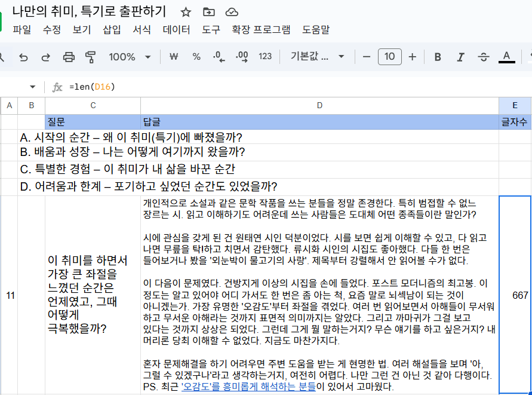Open the text color picker
This screenshot has width=532, height=395.
coord(506,56)
